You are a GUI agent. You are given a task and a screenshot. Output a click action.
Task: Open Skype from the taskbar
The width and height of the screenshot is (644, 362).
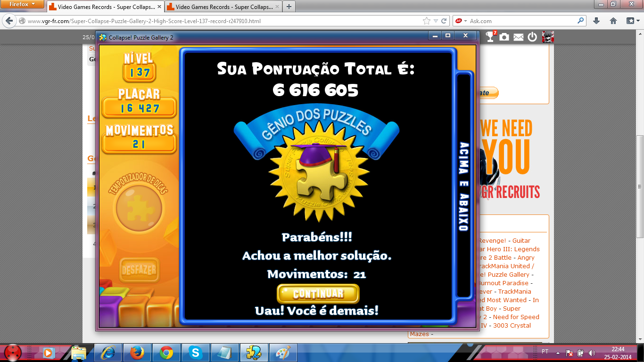point(195,352)
